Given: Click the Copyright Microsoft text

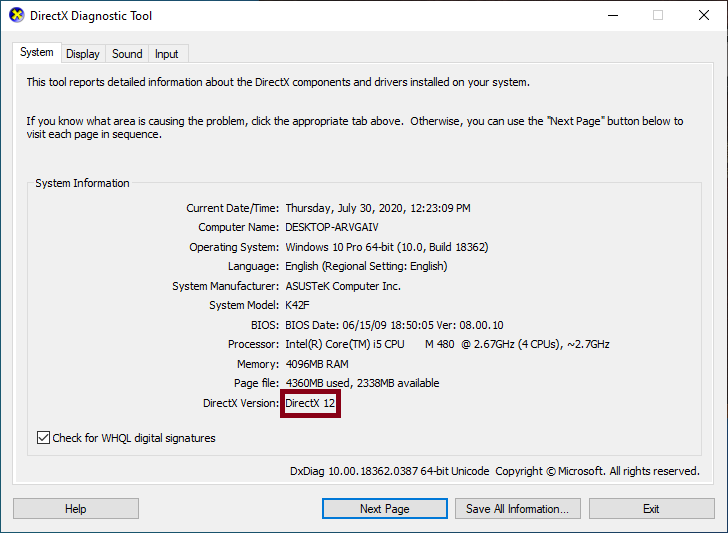Looking at the screenshot, I should 597,471.
